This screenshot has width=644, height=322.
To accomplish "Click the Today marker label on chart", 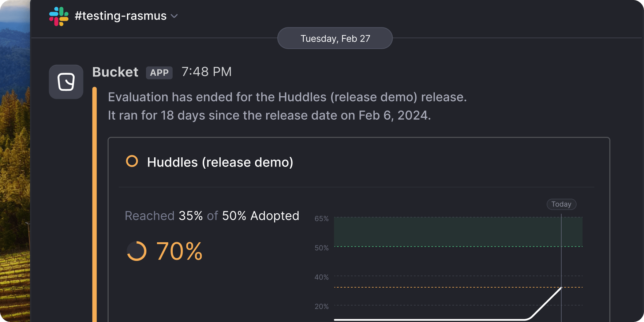I will [x=561, y=204].
